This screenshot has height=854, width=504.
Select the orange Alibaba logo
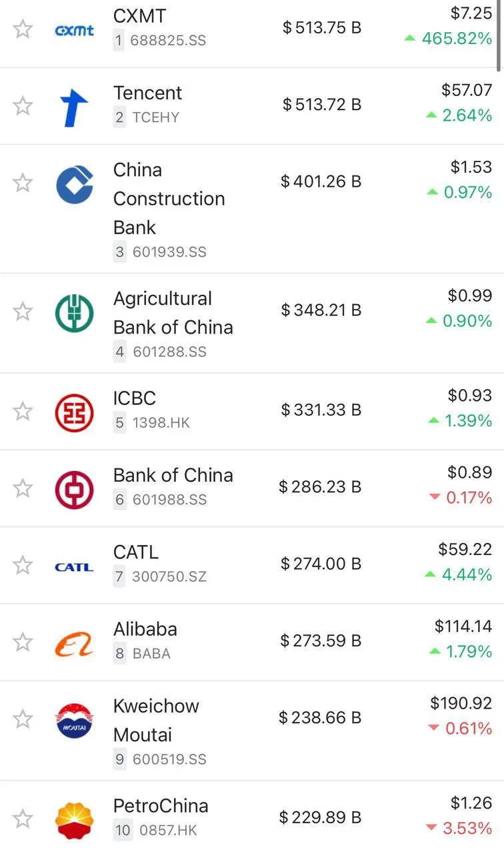[74, 643]
